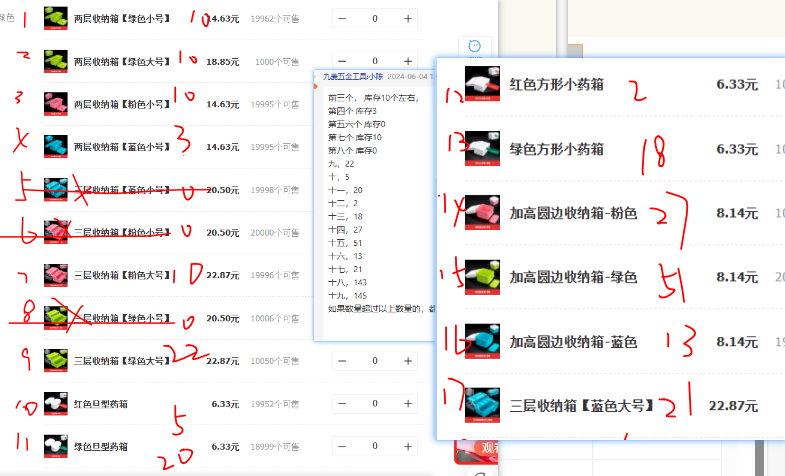Screen dimensions: 785x476
Task: Click the 18.85元 price
Action: pyautogui.click(x=222, y=62)
